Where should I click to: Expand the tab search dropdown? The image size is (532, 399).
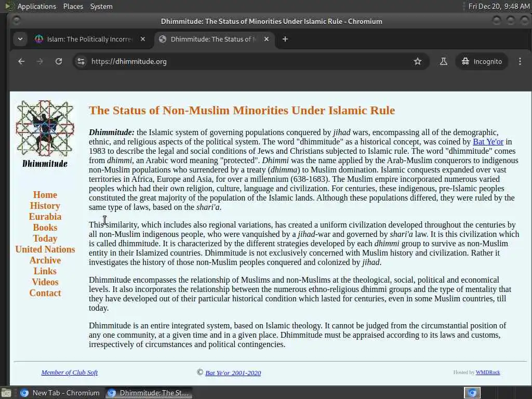tap(20, 39)
